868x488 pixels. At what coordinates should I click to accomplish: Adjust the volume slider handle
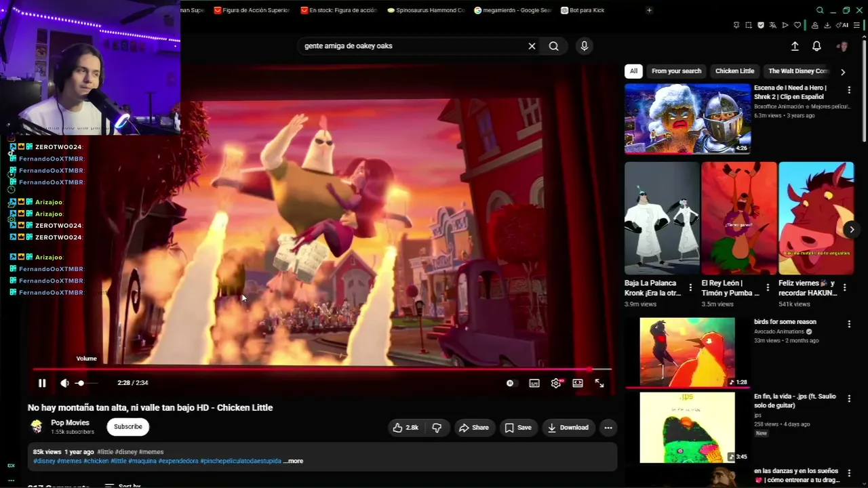(x=81, y=383)
